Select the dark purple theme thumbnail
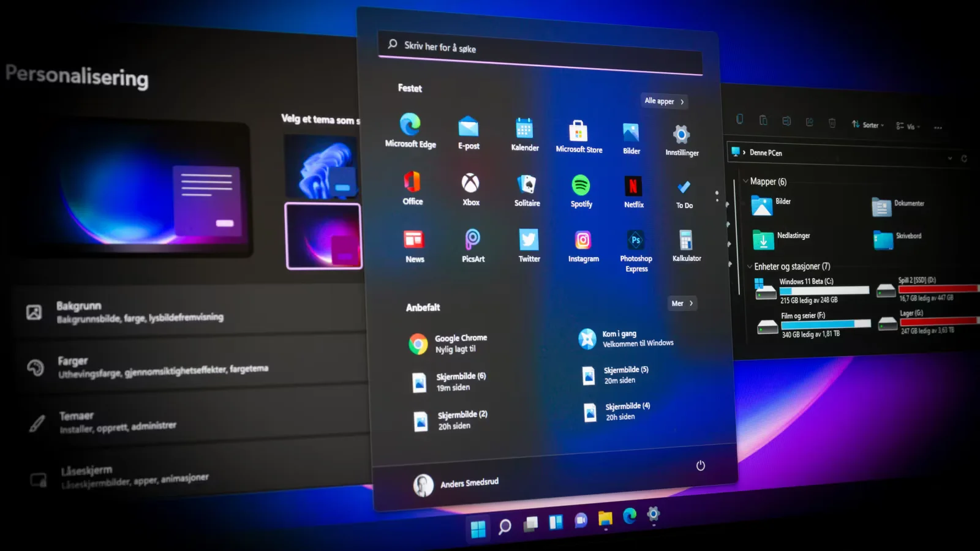Screen dimensions: 980x551 (x=323, y=236)
